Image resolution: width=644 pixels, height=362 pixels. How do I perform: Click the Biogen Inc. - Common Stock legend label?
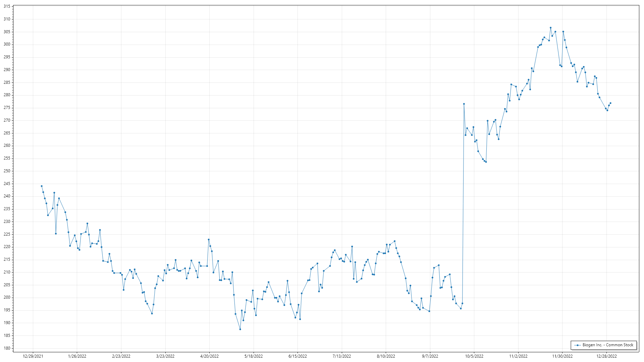(607, 345)
